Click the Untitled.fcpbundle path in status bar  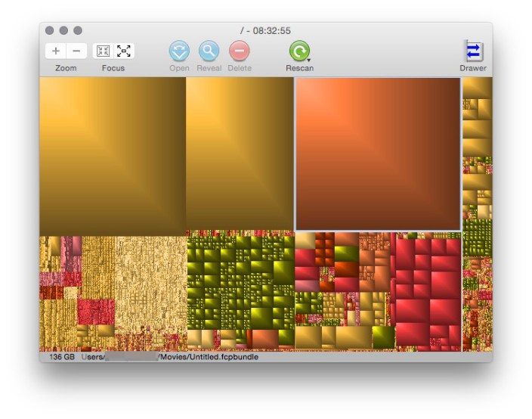(209, 357)
